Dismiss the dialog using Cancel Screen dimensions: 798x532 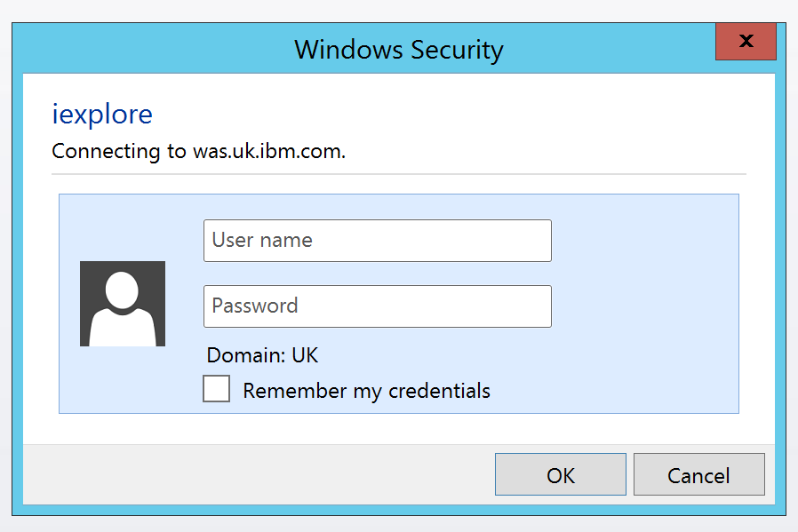(699, 474)
